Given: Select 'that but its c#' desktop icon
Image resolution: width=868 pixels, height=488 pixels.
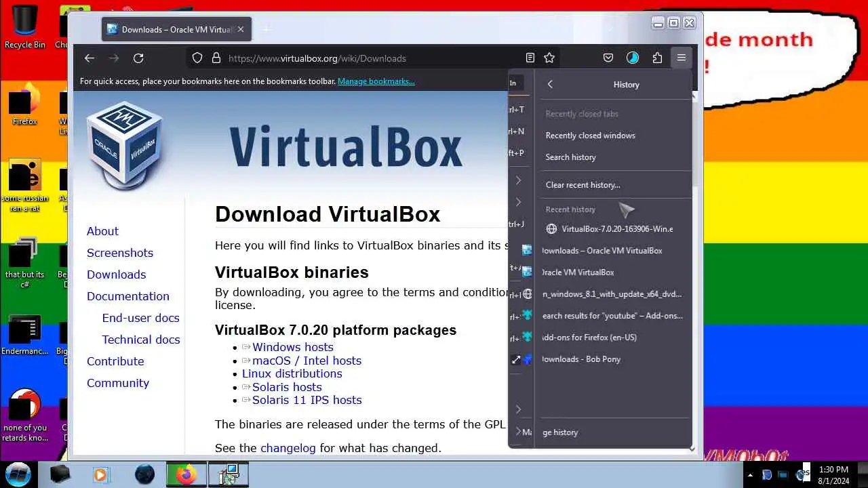Looking at the screenshot, I should coord(24,262).
